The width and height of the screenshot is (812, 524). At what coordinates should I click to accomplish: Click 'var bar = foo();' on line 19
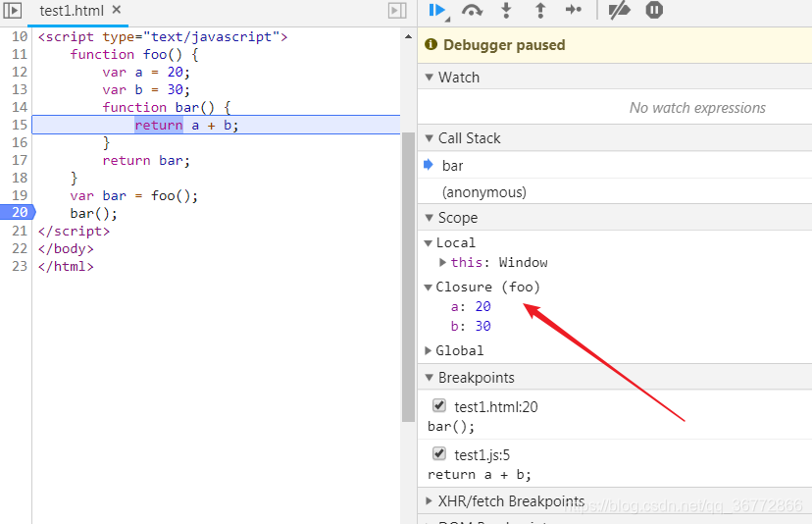point(134,196)
